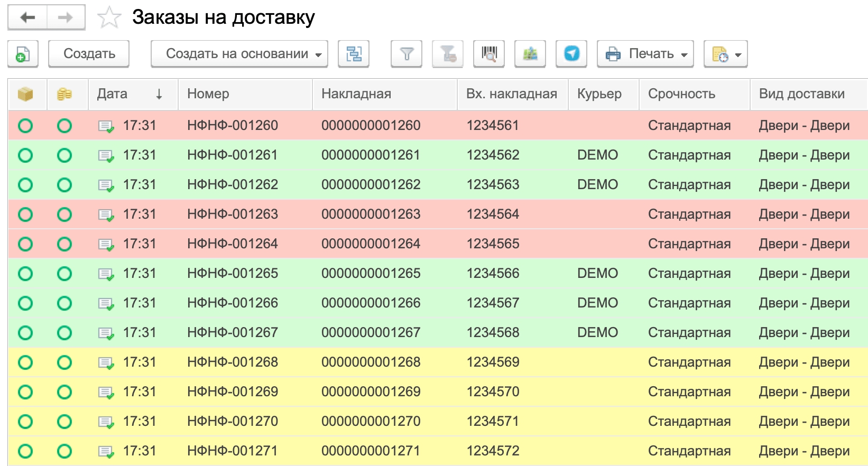
Task: Select incoming waybill 1234567
Action: click(493, 303)
